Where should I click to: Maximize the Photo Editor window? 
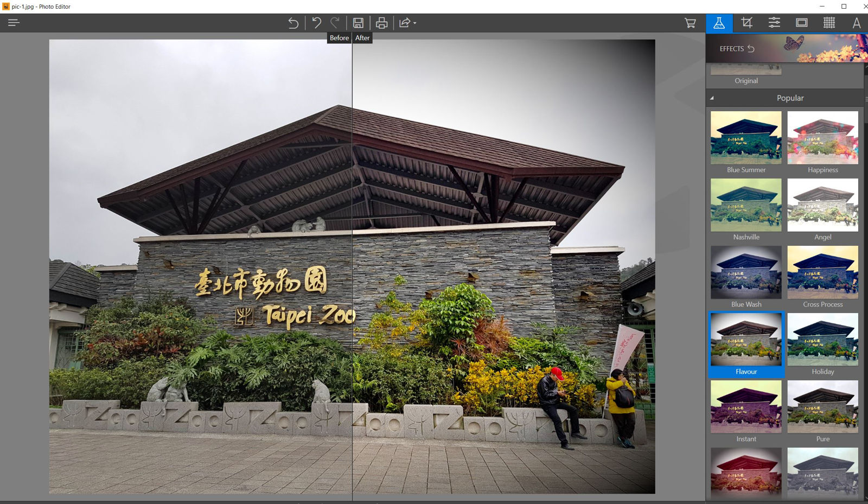pyautogui.click(x=844, y=7)
